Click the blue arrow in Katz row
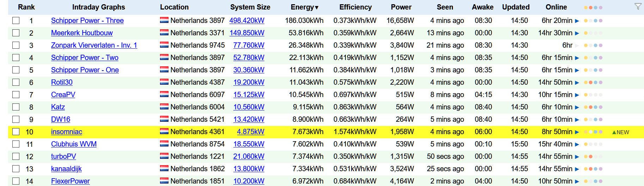This screenshot has height=186, width=644. pos(577,107)
